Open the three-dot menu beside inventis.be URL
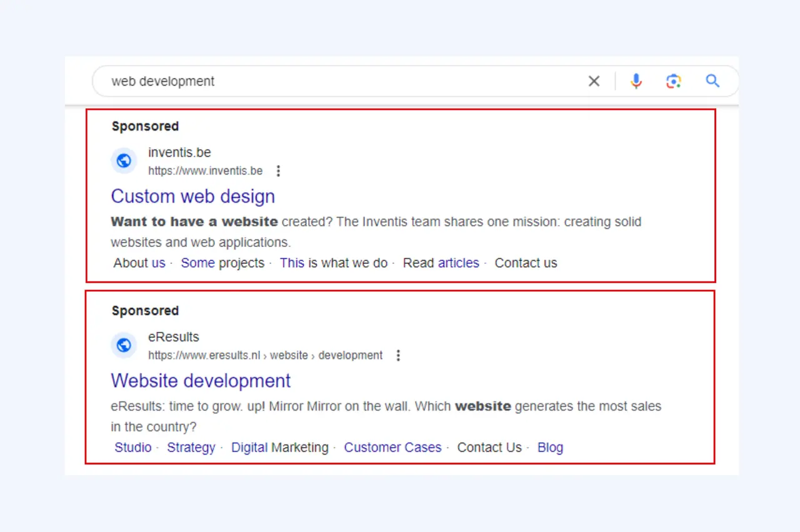 point(279,171)
